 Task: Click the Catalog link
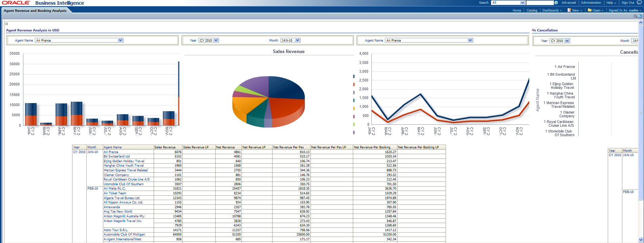coord(532,10)
